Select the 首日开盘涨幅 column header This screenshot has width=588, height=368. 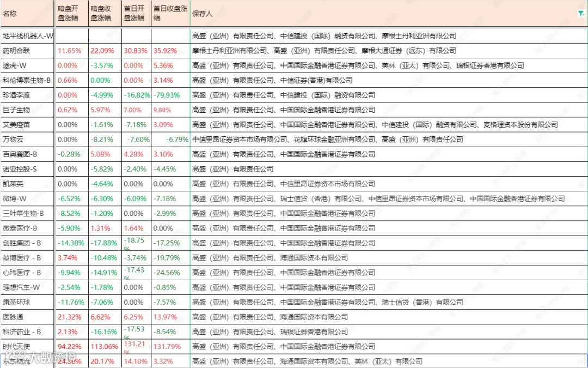137,14
